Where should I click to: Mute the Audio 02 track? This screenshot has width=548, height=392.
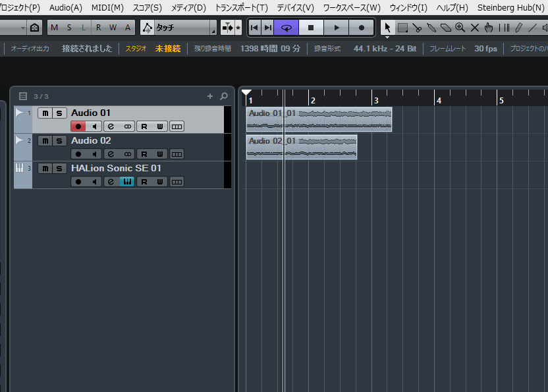(45, 140)
